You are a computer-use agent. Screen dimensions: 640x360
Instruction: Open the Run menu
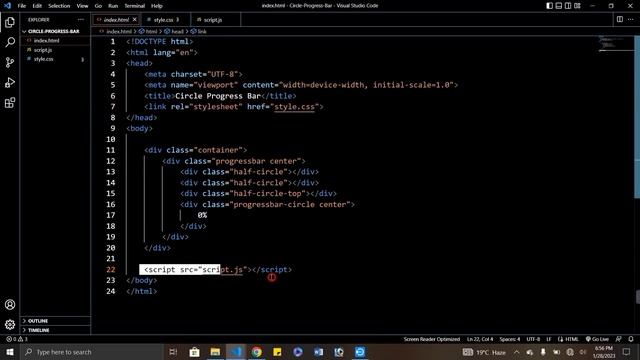pos(113,6)
